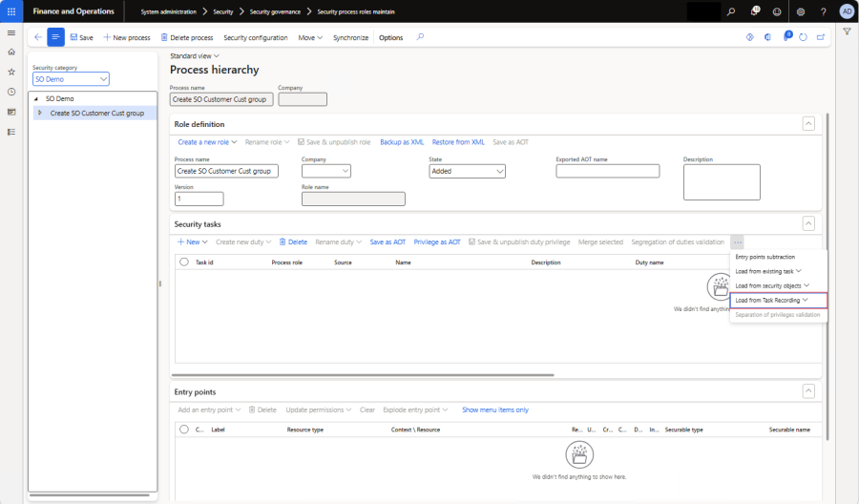Click the Refresh page icon
The width and height of the screenshot is (859, 504).
pos(804,37)
